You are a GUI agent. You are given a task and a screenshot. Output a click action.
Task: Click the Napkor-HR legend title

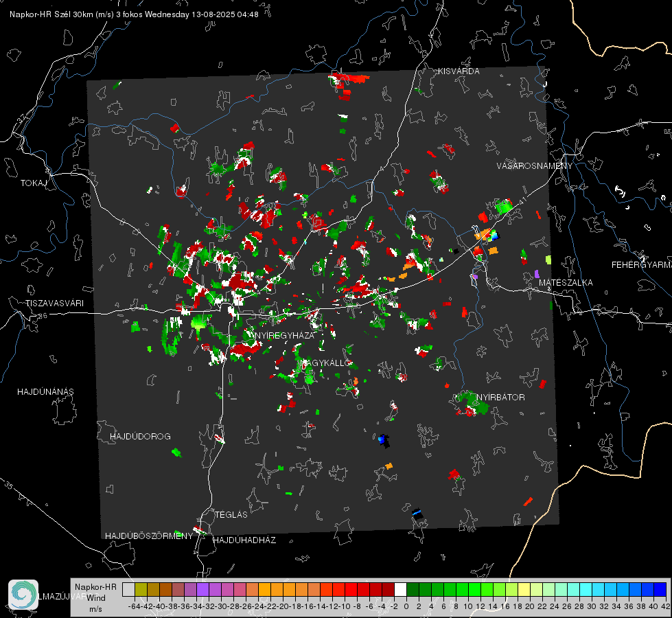95,587
